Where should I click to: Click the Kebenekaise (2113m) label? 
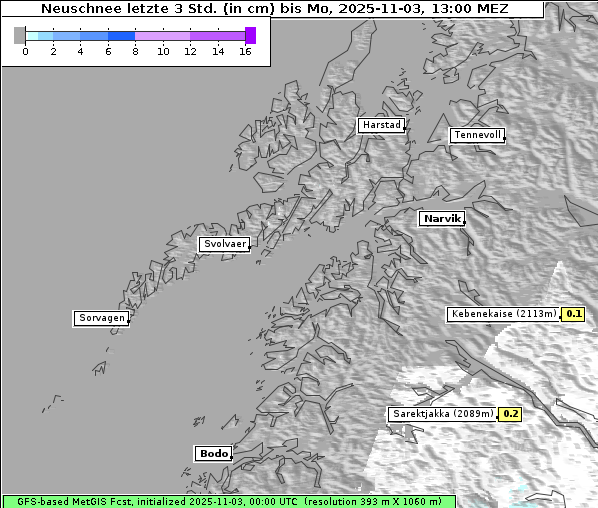click(x=503, y=314)
